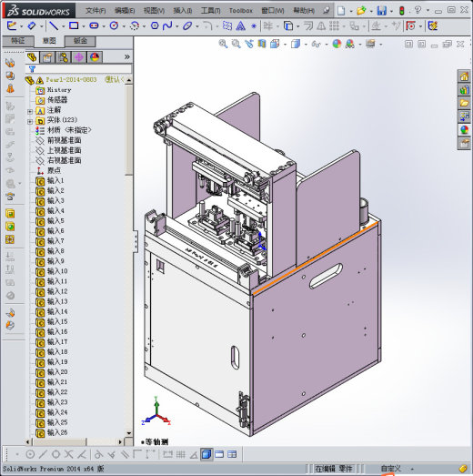473x476 pixels.
Task: Open FeatureManager design tree tab
Action: tap(32, 57)
